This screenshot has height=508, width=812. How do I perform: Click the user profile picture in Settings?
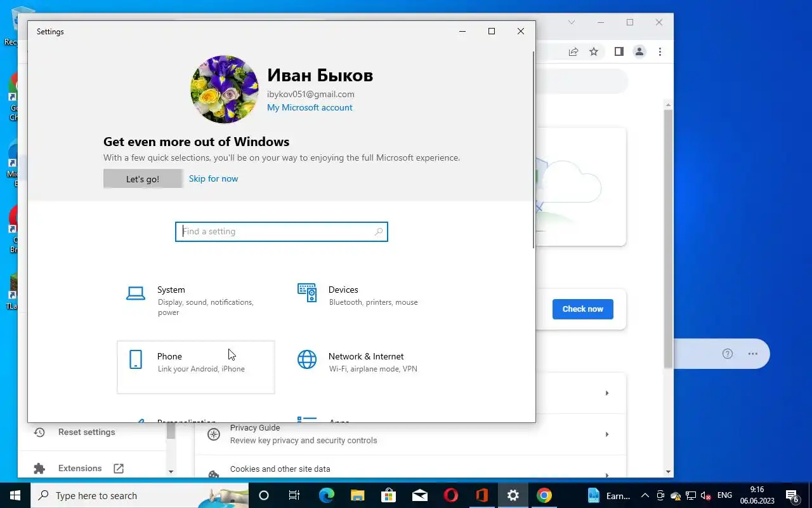[x=225, y=89]
